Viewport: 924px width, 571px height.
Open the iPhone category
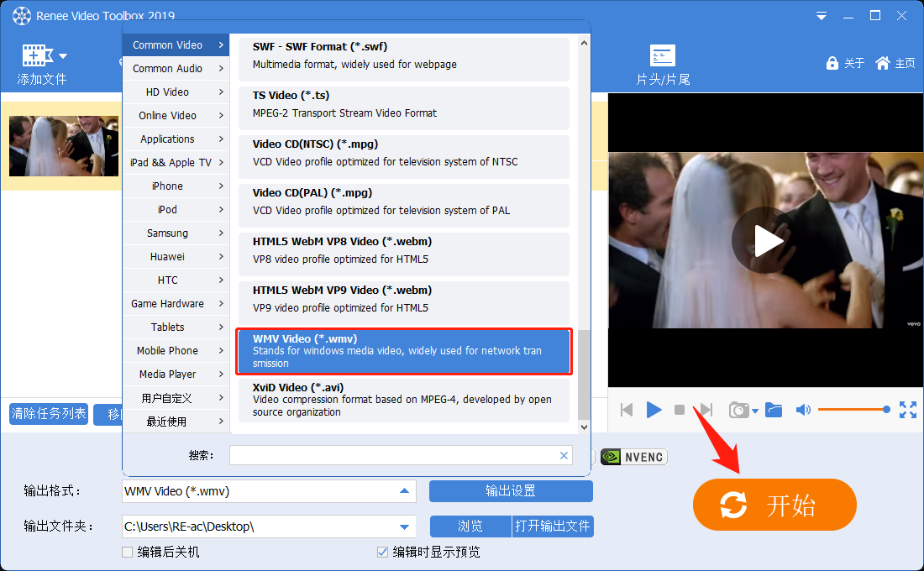click(x=176, y=186)
